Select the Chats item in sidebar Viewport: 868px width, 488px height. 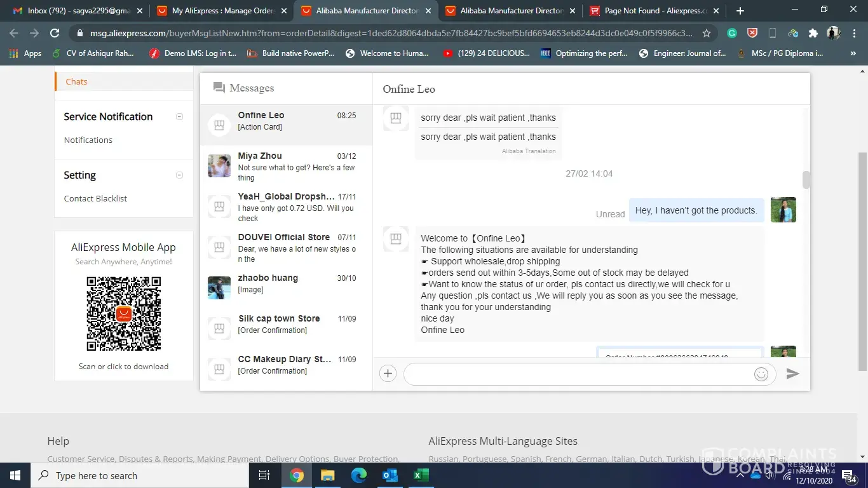pyautogui.click(x=76, y=81)
